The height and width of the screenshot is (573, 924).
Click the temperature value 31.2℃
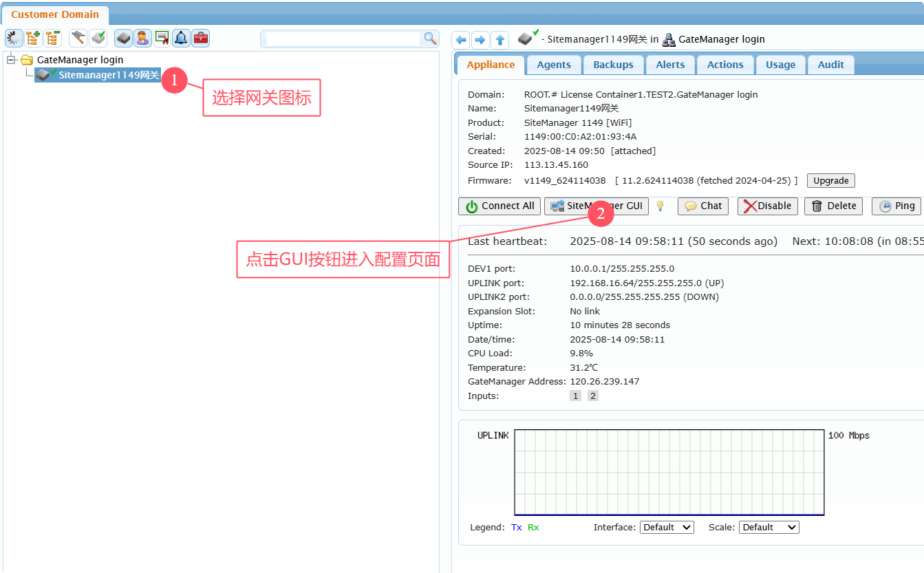coord(585,367)
